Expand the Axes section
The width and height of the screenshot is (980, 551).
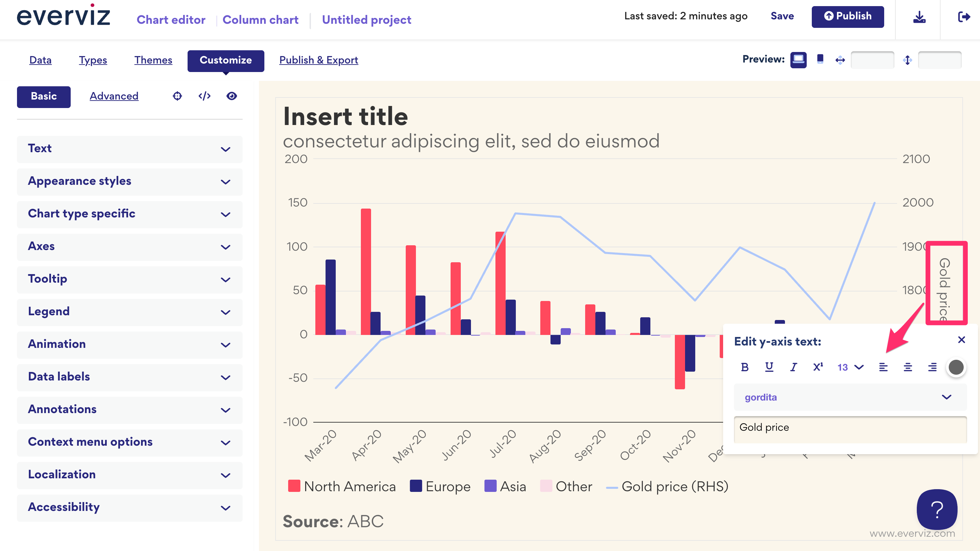point(129,246)
